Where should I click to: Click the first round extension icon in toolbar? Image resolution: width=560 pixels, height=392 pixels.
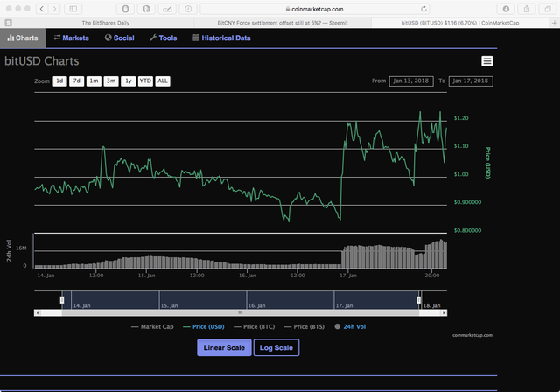tap(125, 9)
